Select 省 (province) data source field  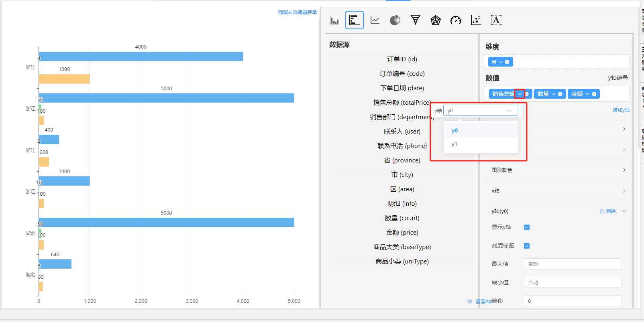coord(402,160)
